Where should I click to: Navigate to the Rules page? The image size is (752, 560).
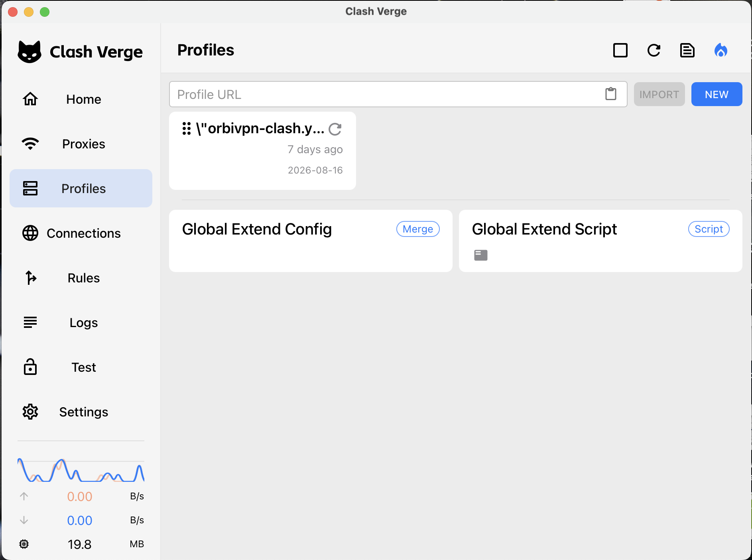click(x=81, y=278)
